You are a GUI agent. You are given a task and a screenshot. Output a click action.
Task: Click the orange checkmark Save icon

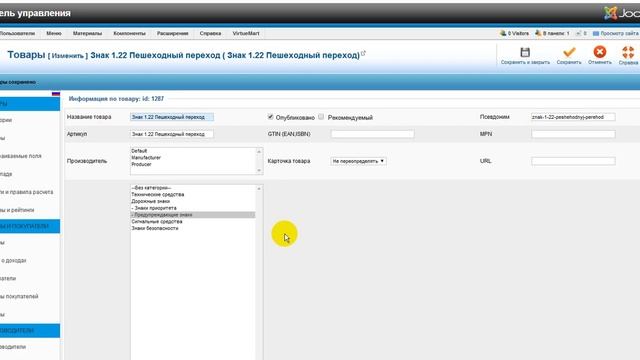(x=569, y=52)
